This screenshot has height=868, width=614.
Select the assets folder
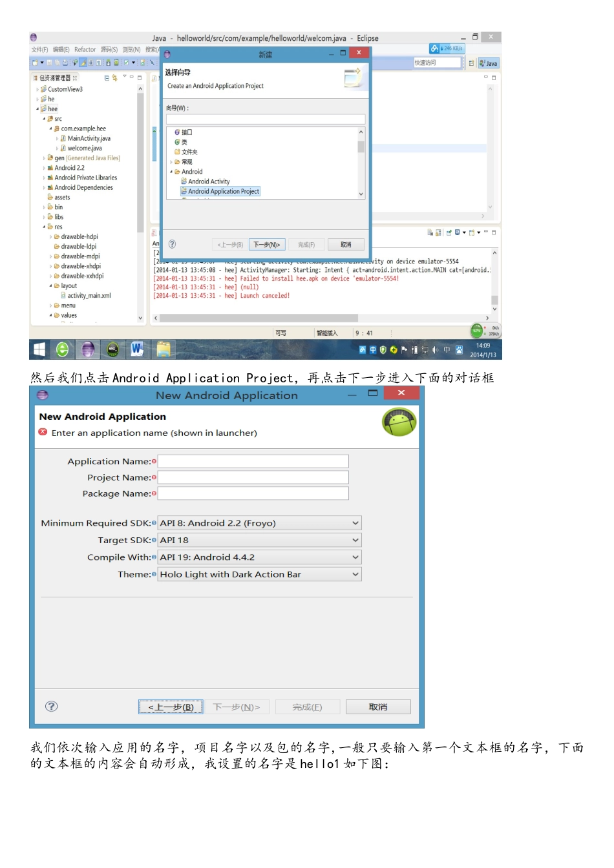pos(59,197)
